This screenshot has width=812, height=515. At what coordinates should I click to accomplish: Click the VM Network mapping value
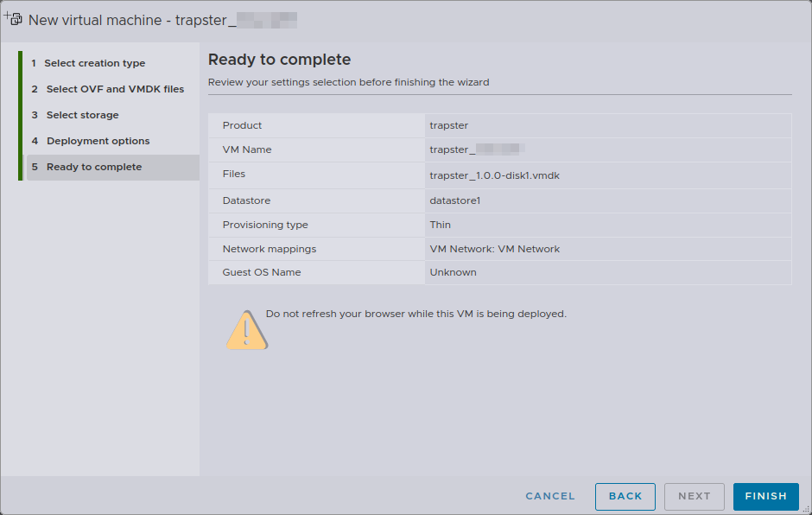click(x=494, y=249)
